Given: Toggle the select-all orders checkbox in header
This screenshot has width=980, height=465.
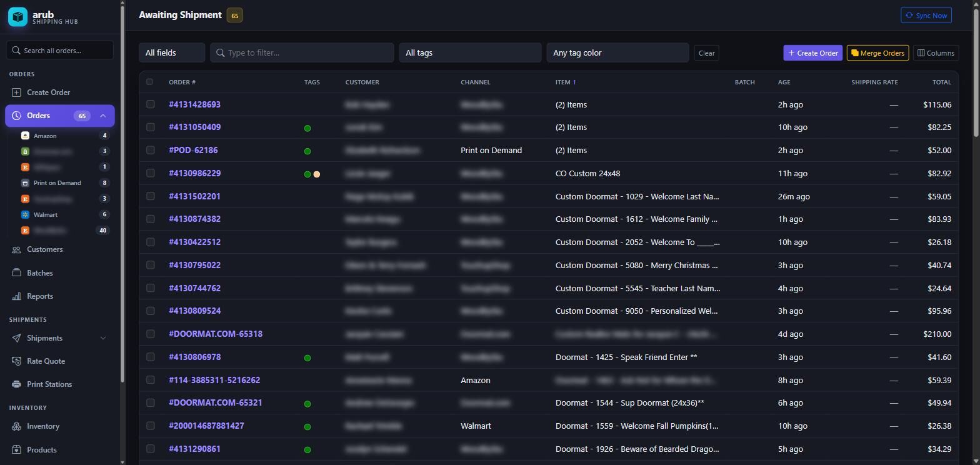Looking at the screenshot, I should click(x=149, y=82).
